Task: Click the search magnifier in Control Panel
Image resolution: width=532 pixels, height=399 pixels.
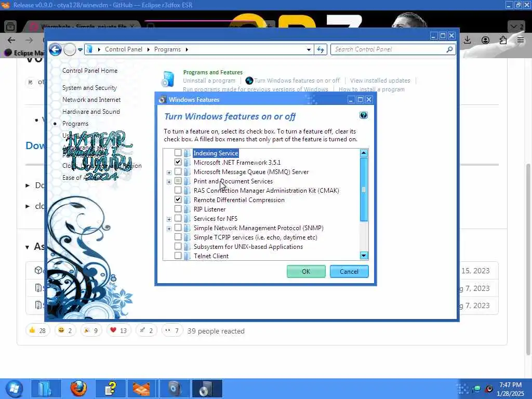Action: 449,49
